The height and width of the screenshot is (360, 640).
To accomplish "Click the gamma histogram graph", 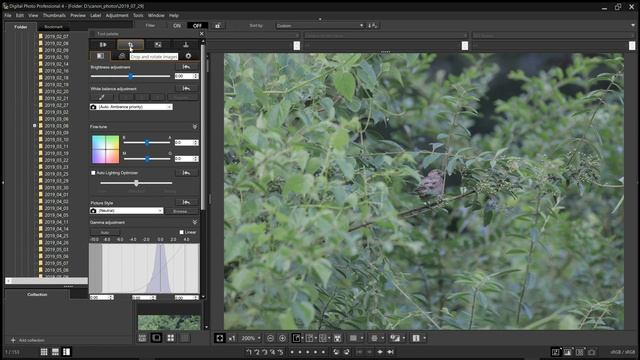I will tap(144, 269).
